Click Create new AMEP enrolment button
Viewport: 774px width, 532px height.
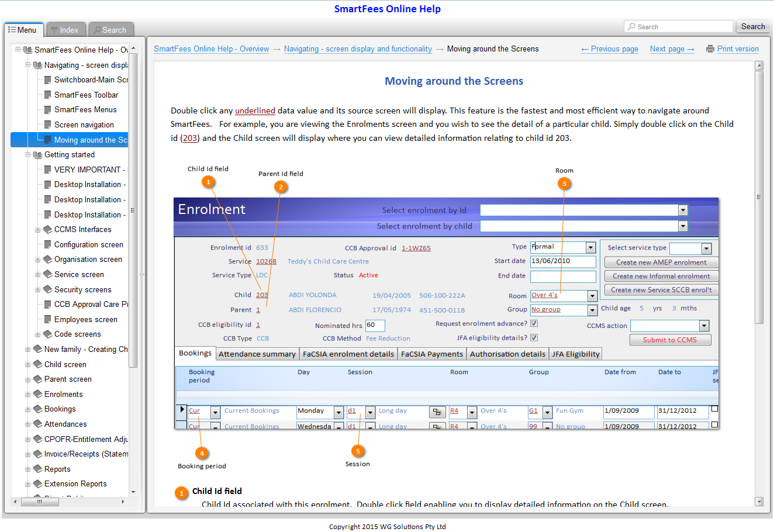point(661,262)
